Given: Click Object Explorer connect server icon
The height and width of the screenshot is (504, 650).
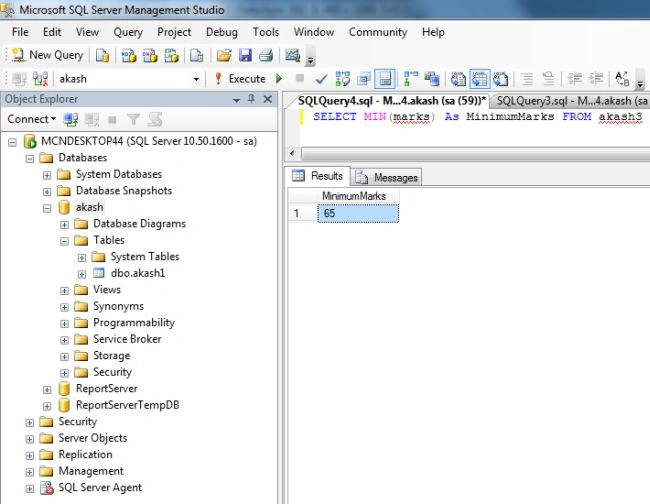Looking at the screenshot, I should coord(70,120).
